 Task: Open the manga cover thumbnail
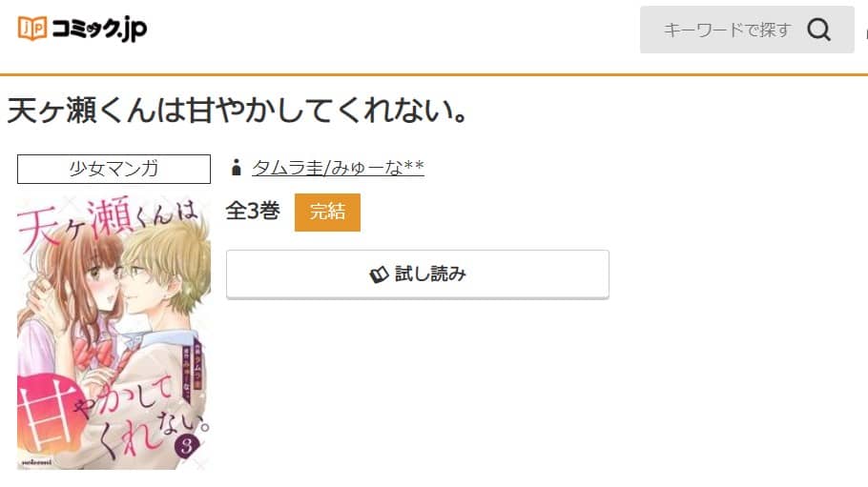pos(114,331)
